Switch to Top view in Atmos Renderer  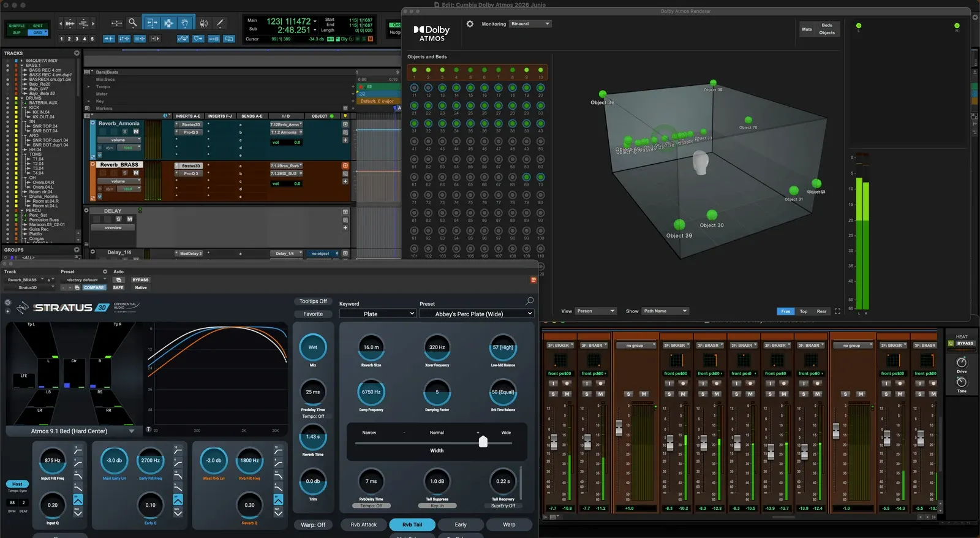tap(804, 311)
